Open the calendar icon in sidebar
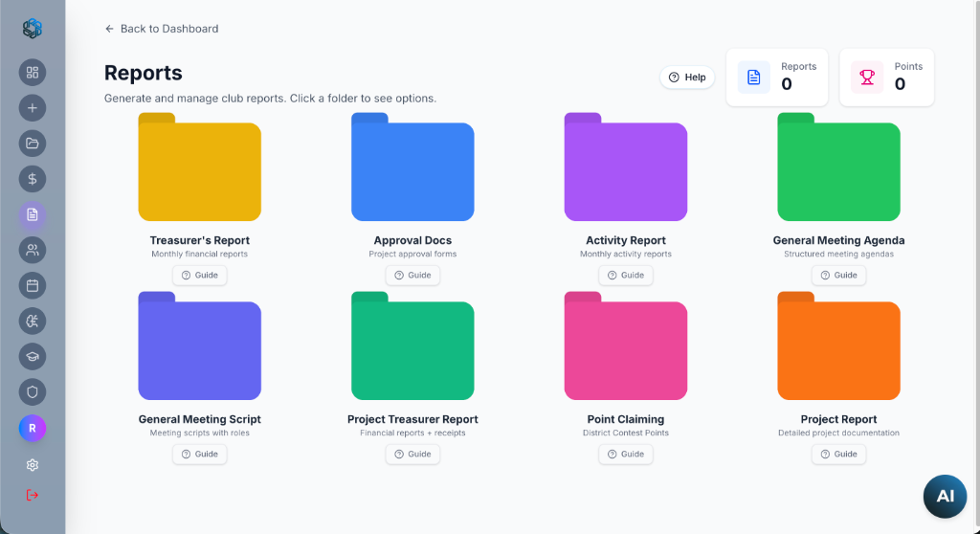This screenshot has width=980, height=534. 33,285
